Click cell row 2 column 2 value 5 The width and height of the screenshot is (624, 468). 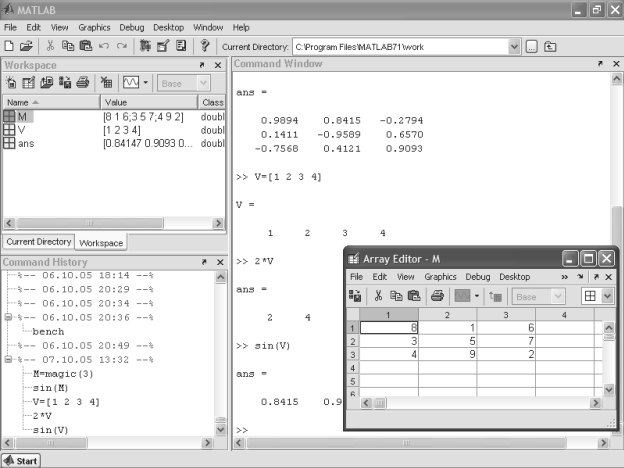pos(447,341)
